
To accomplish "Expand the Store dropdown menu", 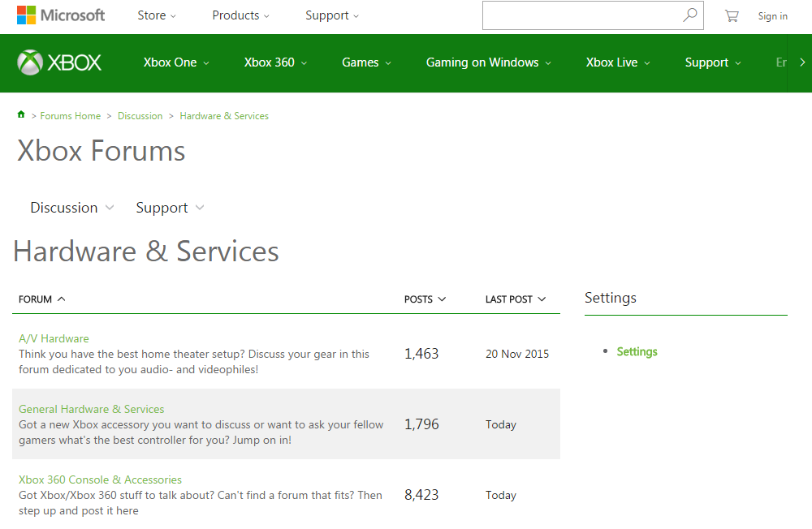I will [157, 15].
